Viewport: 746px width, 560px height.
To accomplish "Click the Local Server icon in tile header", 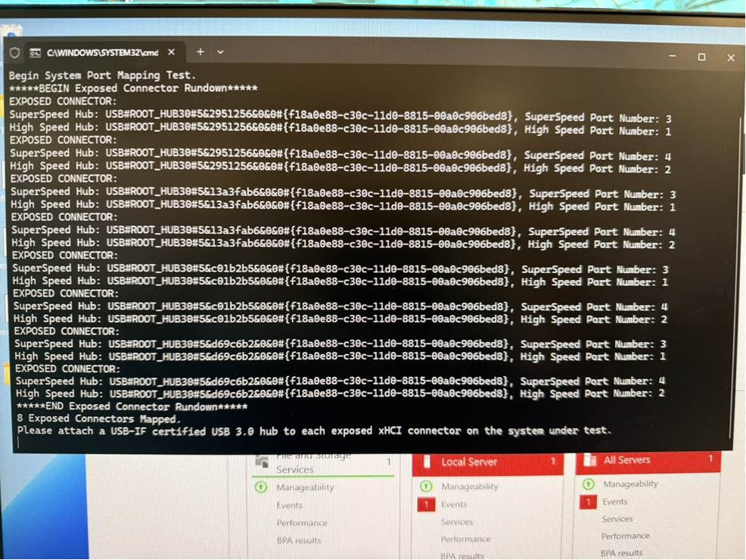I will point(427,462).
